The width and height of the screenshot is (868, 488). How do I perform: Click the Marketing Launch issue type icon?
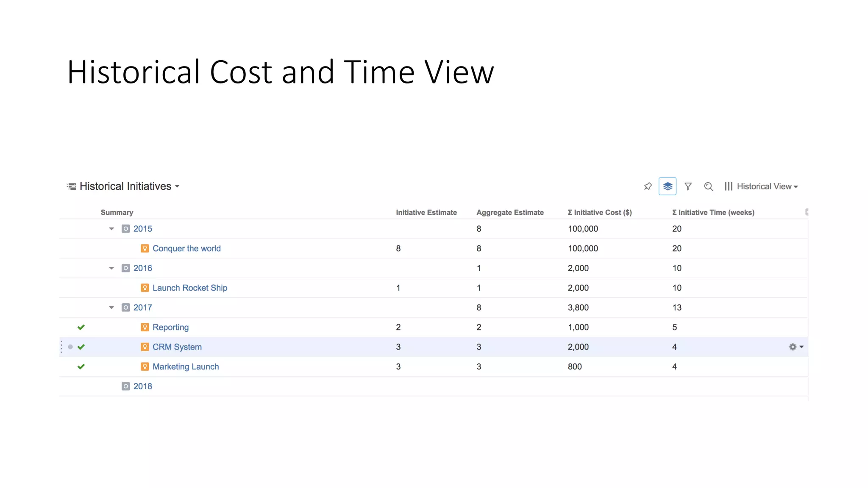pos(145,367)
